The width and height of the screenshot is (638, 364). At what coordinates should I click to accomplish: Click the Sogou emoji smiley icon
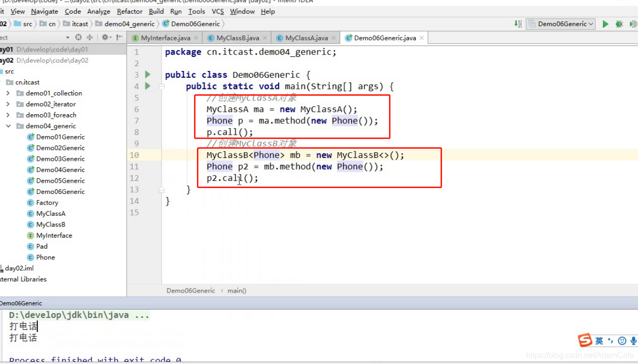click(622, 341)
